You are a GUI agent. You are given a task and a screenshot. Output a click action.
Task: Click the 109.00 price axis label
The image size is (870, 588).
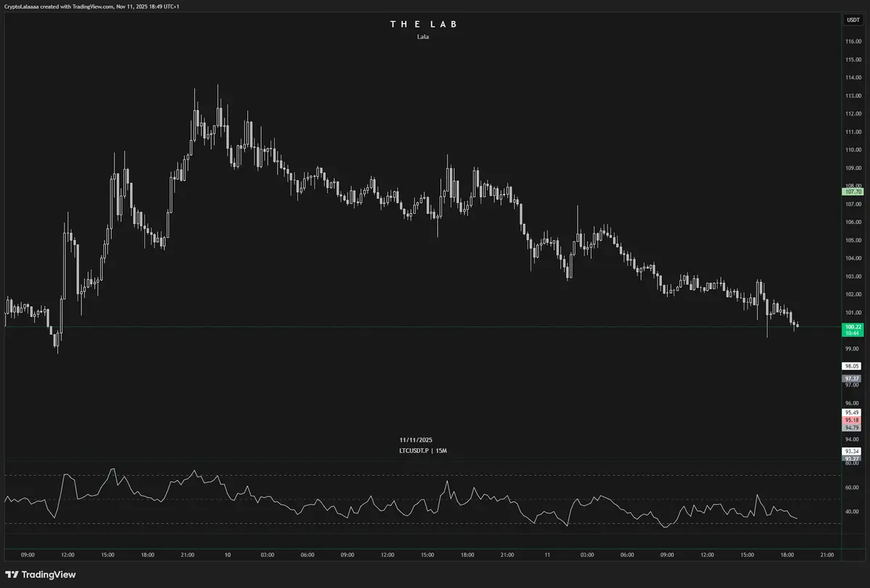[853, 168]
